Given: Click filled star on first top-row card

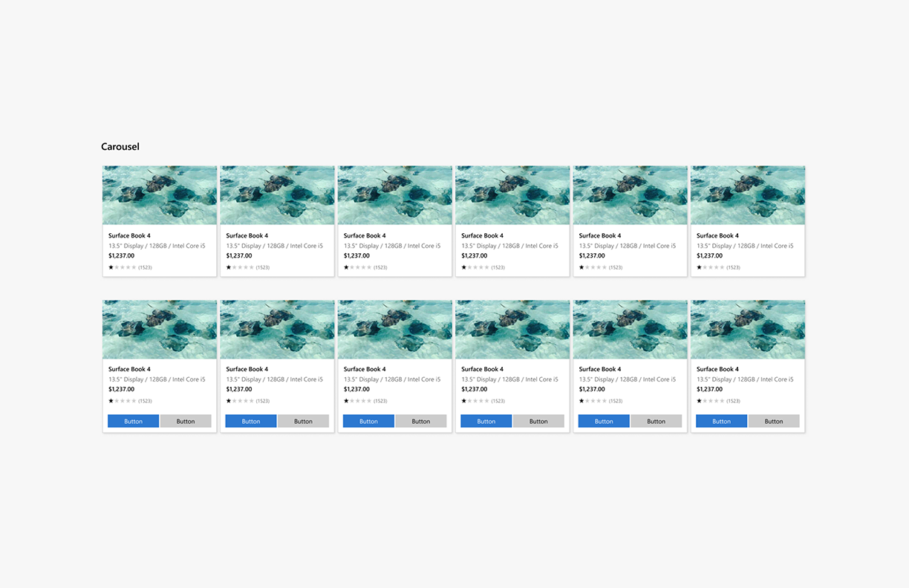Looking at the screenshot, I should 111,267.
